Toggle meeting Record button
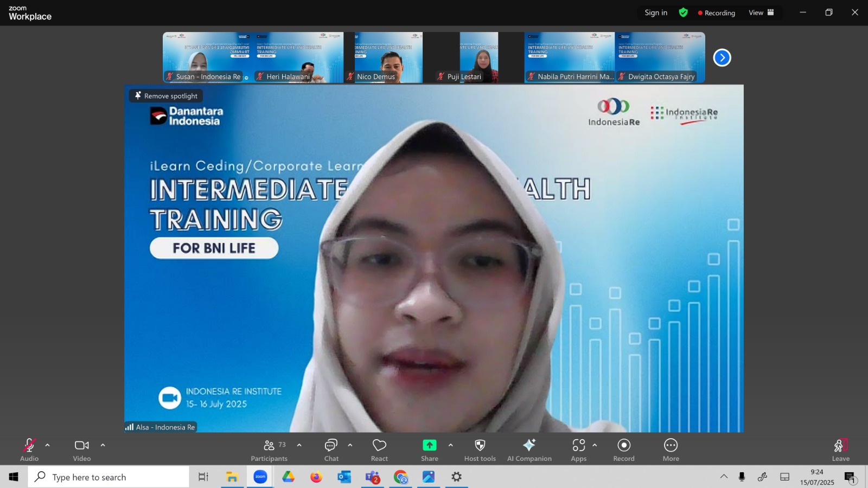This screenshot has width=868, height=488. [x=624, y=450]
